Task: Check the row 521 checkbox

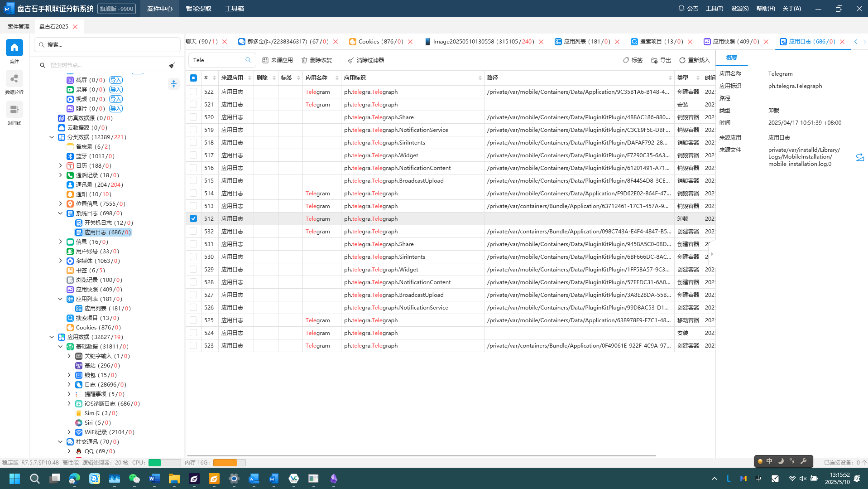Action: [193, 105]
